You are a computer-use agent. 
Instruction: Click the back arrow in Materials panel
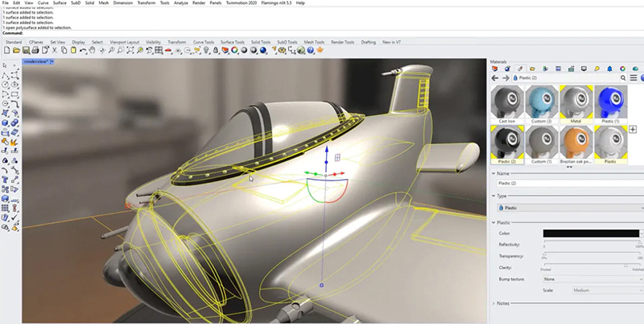pyautogui.click(x=494, y=78)
